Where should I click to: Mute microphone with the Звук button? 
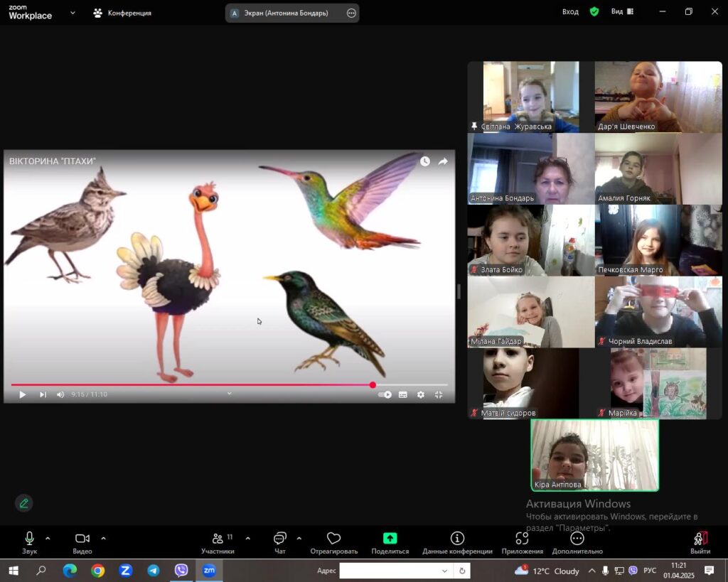pos(29,542)
